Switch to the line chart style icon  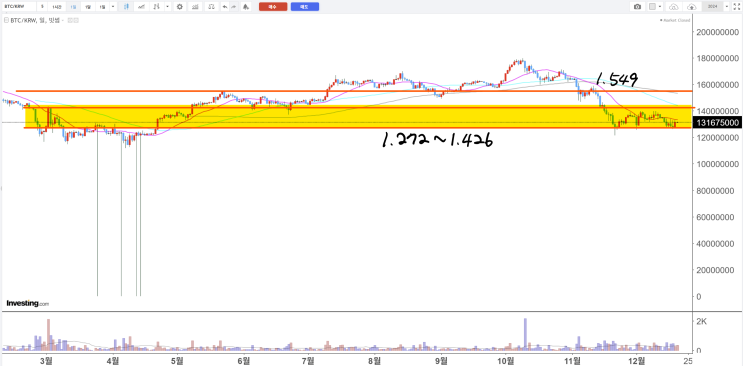(x=141, y=7)
